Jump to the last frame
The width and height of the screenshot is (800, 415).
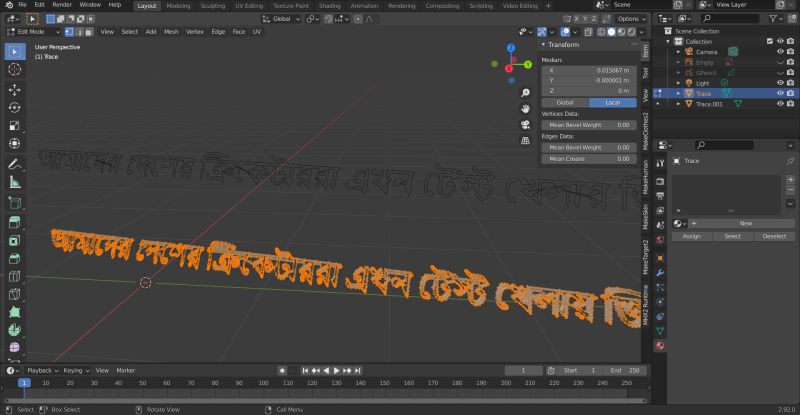pos(358,371)
